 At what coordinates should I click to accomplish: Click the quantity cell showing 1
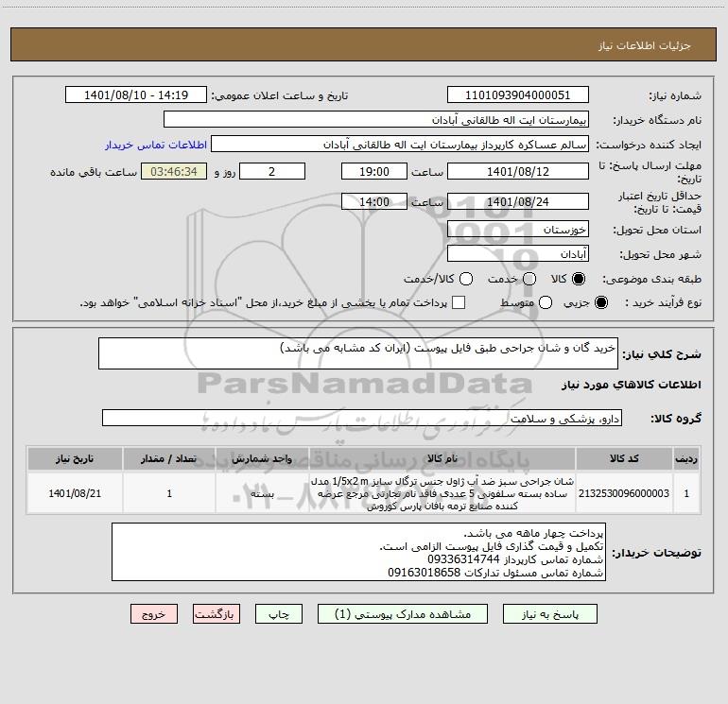169,493
